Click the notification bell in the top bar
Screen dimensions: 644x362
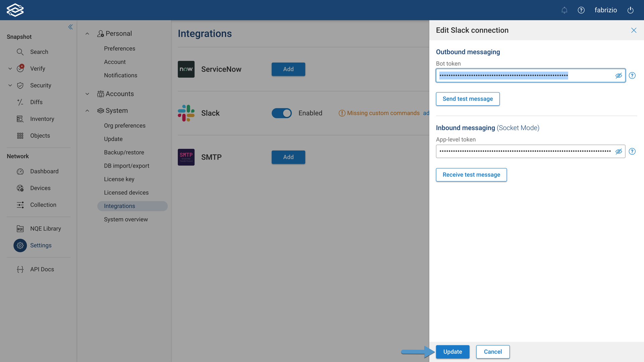564,10
